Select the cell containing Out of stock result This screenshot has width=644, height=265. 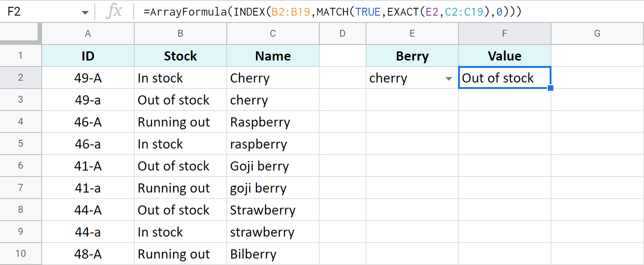tap(504, 77)
